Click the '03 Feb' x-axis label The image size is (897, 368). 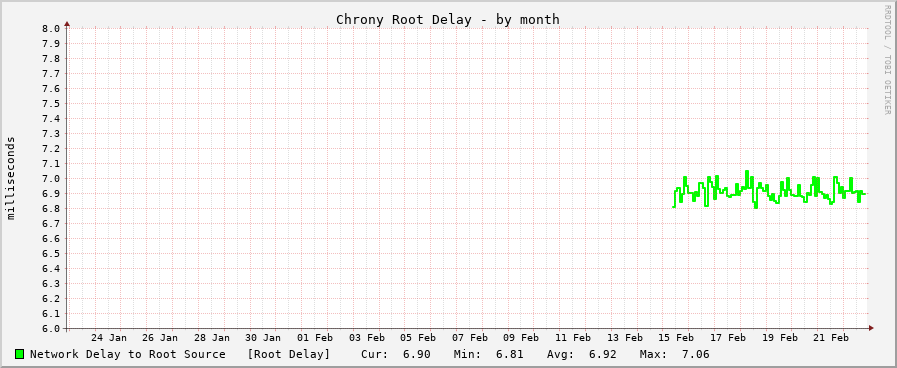click(367, 338)
